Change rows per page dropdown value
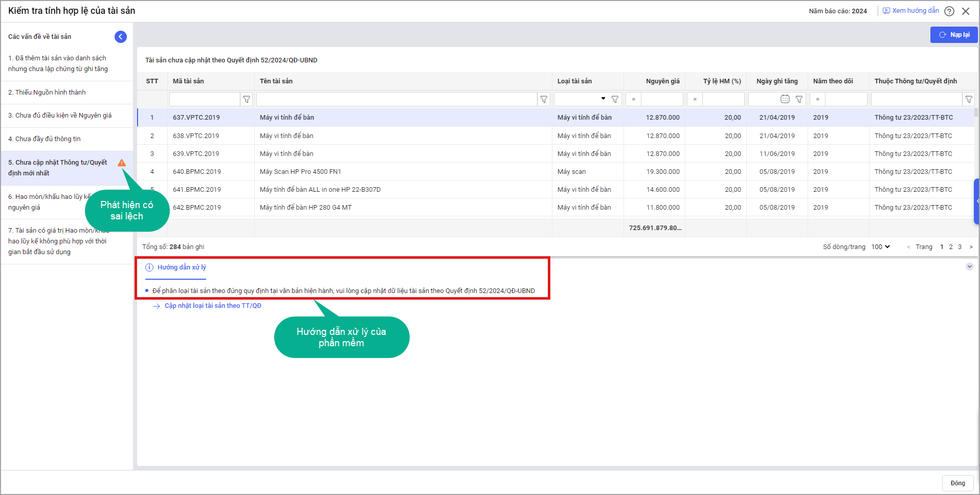This screenshot has width=980, height=495. [880, 247]
